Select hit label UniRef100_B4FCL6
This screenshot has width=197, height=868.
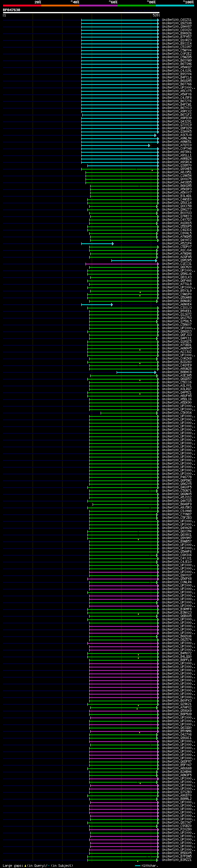point(176,78)
